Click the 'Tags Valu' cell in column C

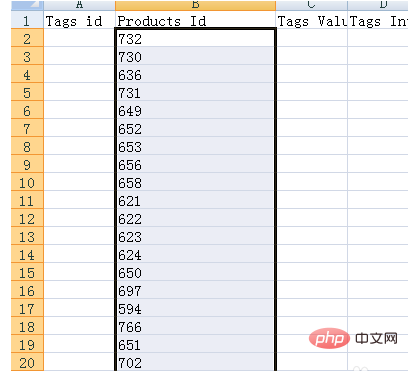[312, 21]
